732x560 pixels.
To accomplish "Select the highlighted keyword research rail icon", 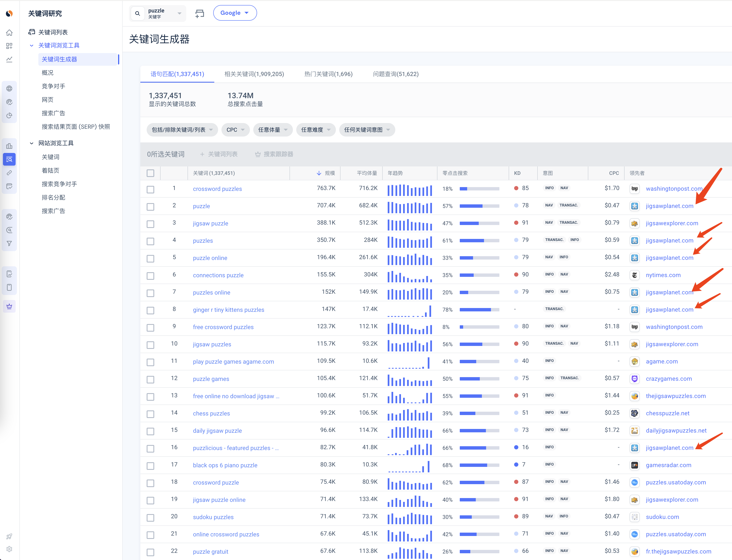I will point(9,159).
